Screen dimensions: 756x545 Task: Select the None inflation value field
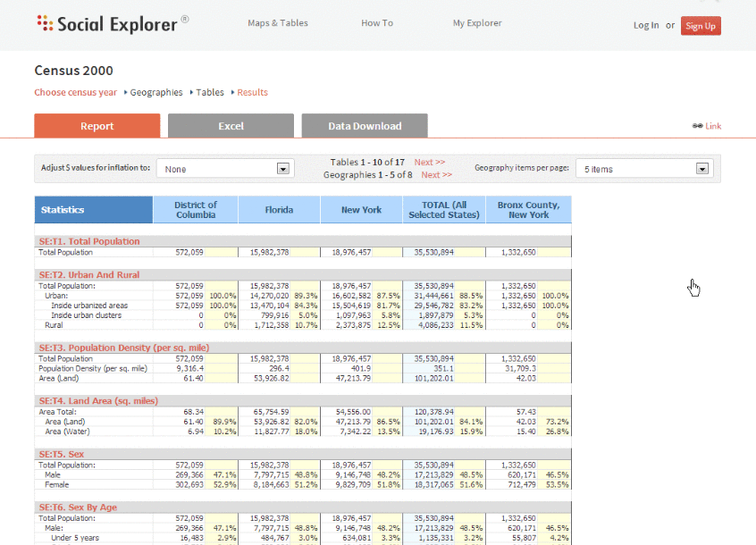pos(225,169)
